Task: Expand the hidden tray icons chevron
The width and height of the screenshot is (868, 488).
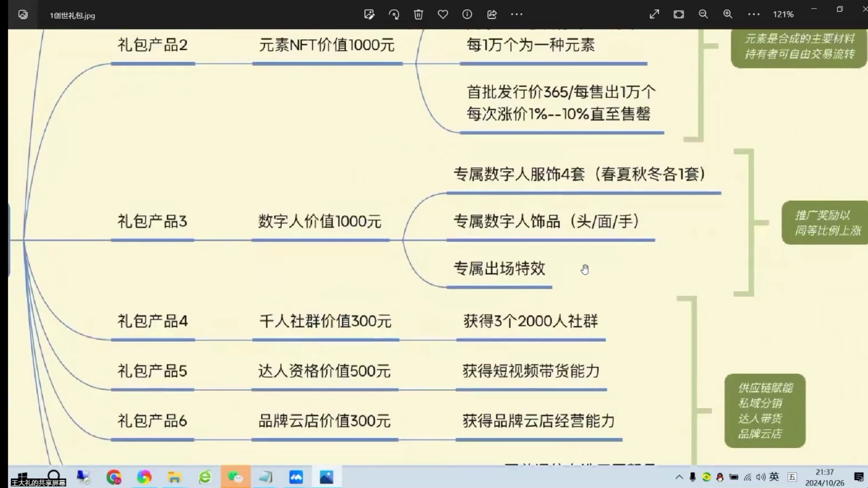Action: (x=679, y=477)
